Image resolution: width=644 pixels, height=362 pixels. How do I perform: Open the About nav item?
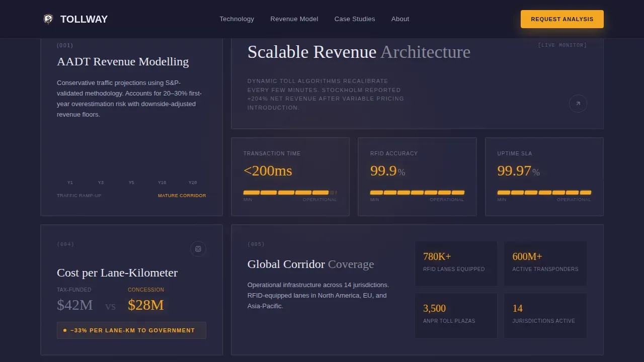[x=400, y=19]
